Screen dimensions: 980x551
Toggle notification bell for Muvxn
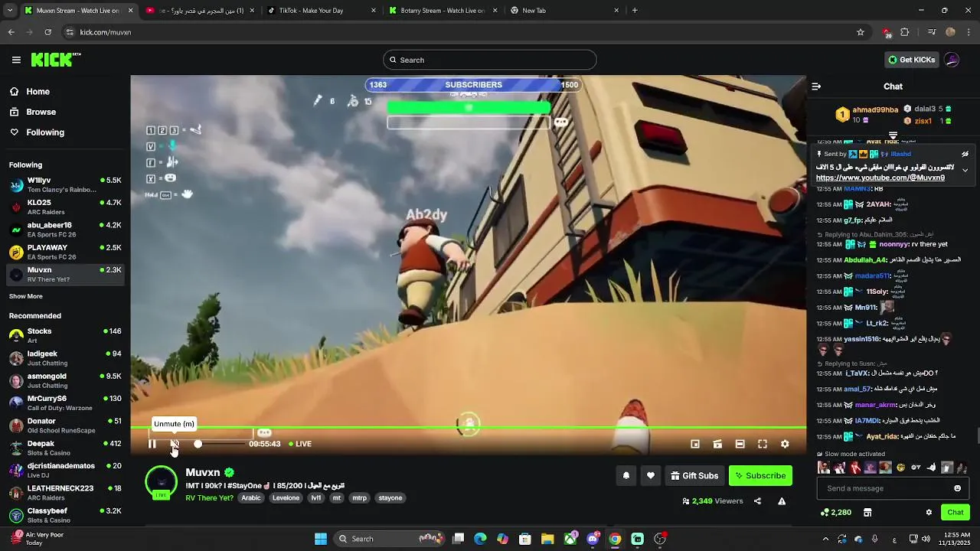[626, 475]
